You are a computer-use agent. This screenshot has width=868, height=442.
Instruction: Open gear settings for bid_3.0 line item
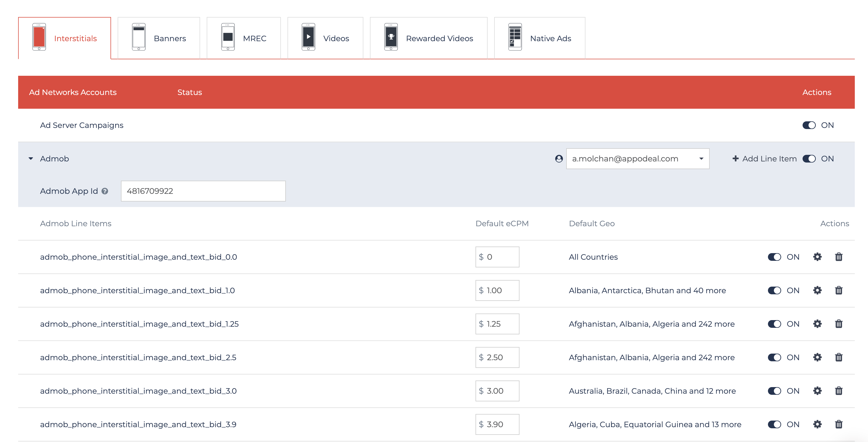[817, 391]
